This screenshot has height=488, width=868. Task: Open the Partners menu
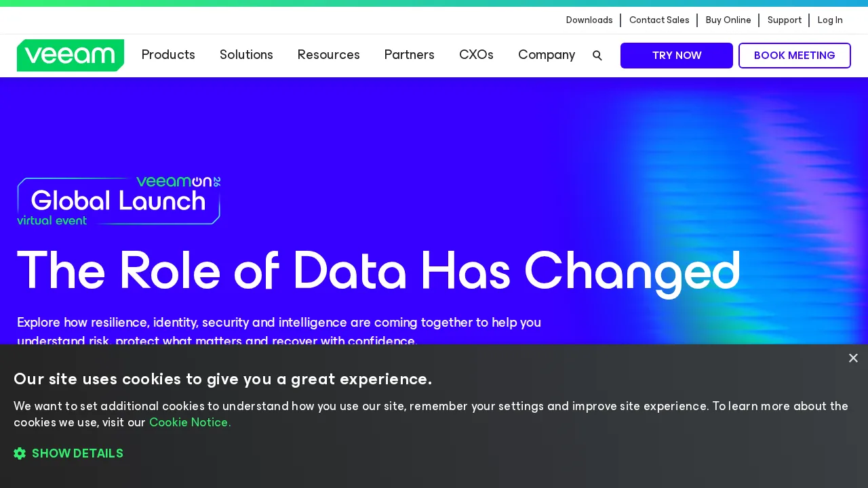pyautogui.click(x=410, y=55)
